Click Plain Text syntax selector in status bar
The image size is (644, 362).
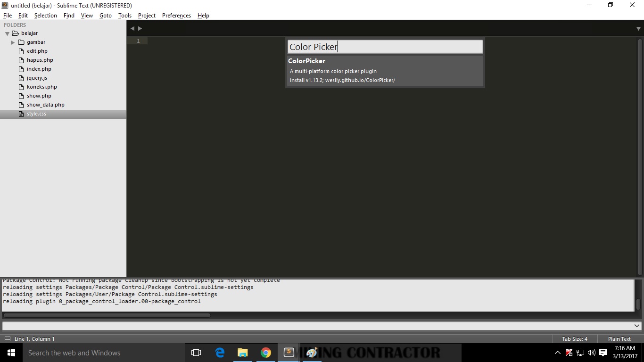(619, 338)
